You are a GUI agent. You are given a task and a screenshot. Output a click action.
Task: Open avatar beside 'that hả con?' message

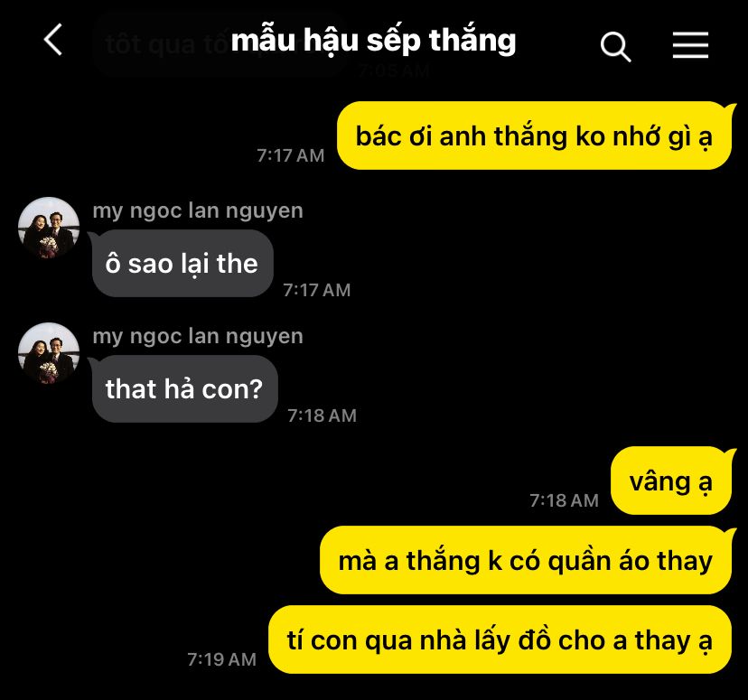49,353
